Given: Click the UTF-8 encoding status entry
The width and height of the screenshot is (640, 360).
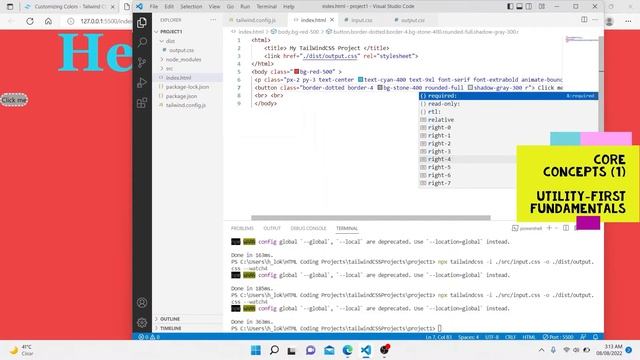Looking at the screenshot, I should [492, 337].
